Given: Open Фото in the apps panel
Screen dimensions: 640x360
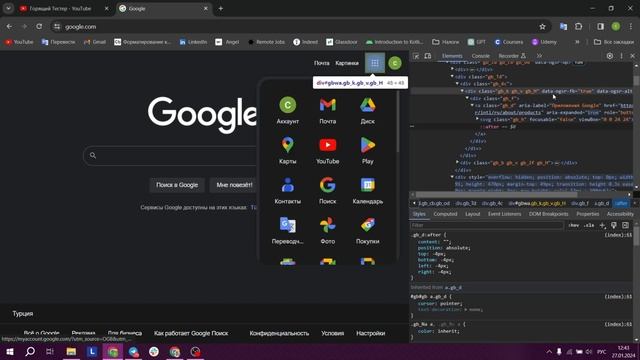Looking at the screenshot, I should [x=328, y=230].
